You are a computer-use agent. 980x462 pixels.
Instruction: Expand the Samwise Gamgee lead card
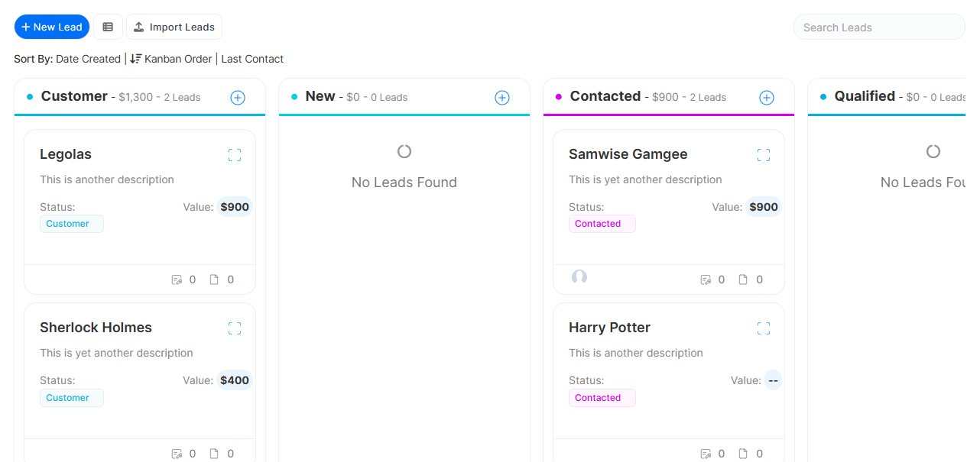click(764, 155)
